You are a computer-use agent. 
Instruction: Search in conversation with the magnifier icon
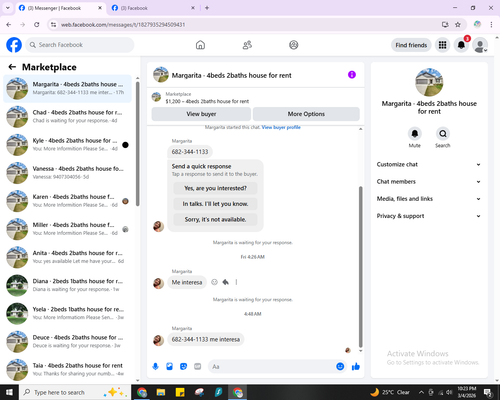443,134
